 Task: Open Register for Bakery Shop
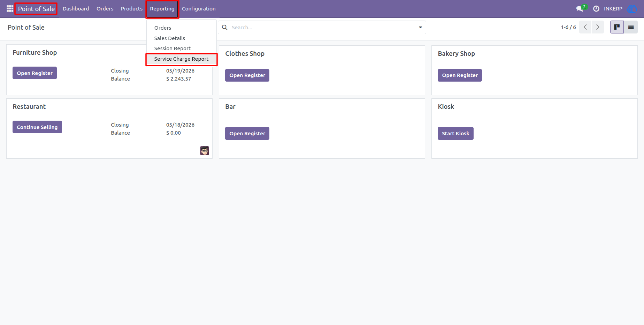[460, 75]
